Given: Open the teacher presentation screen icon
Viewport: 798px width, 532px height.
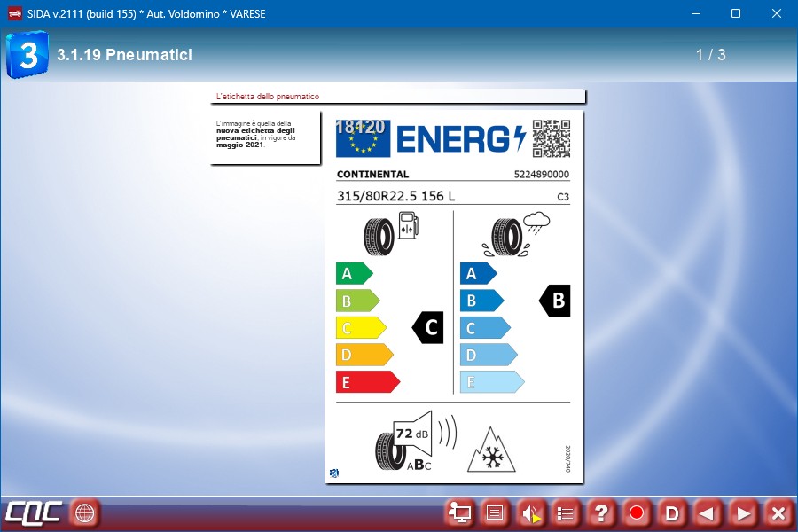Looking at the screenshot, I should coord(459,512).
